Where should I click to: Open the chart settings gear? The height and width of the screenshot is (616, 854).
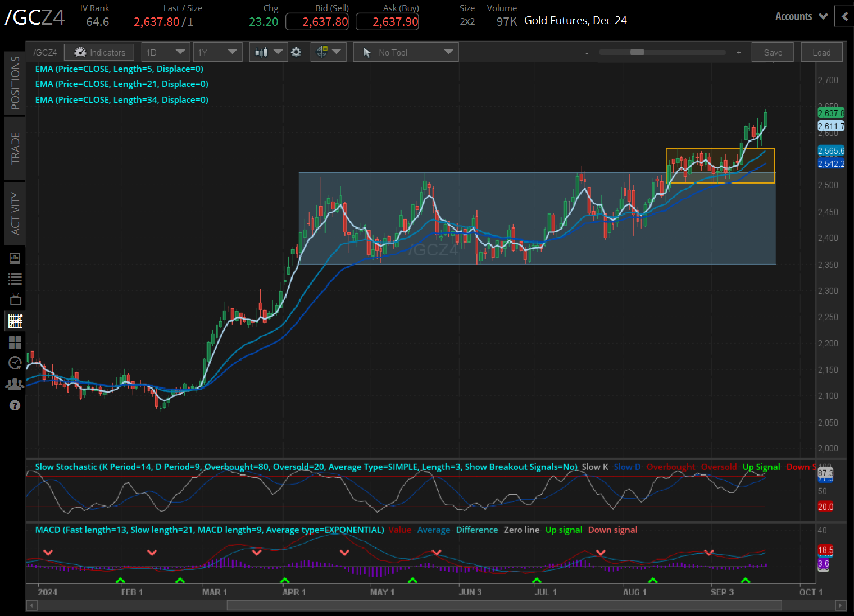[296, 52]
